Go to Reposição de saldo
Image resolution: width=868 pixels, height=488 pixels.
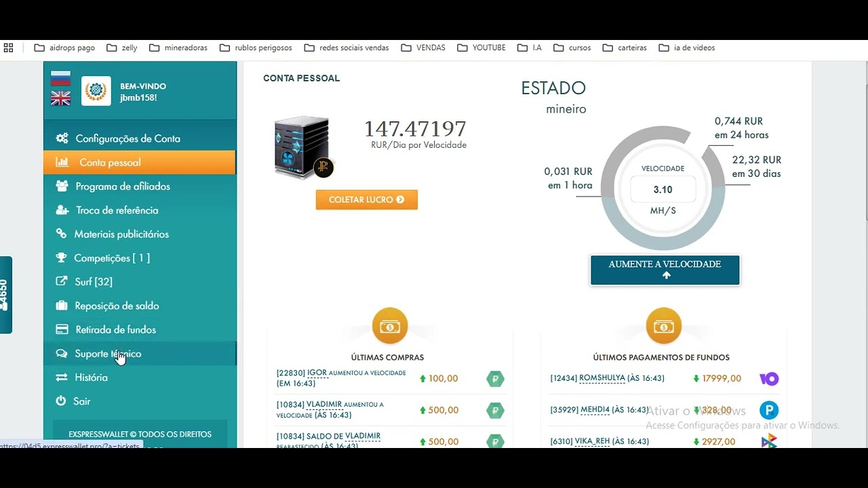140,306
